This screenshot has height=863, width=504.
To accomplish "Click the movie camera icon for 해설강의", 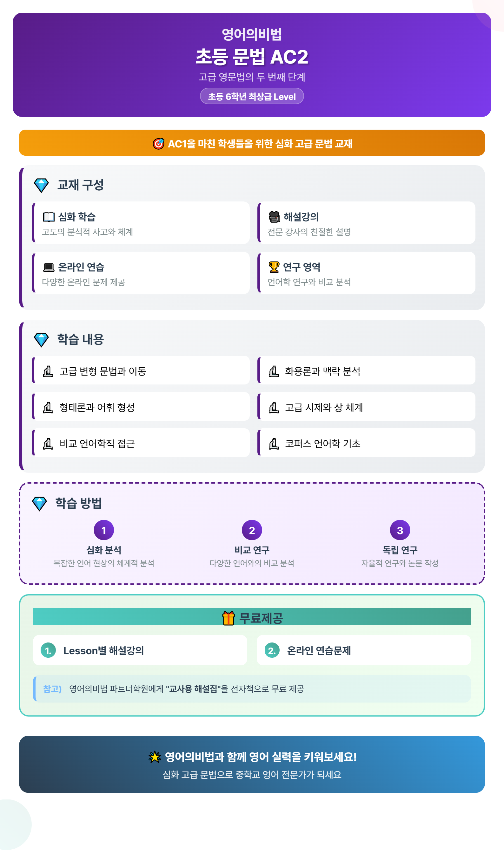I will 274,217.
